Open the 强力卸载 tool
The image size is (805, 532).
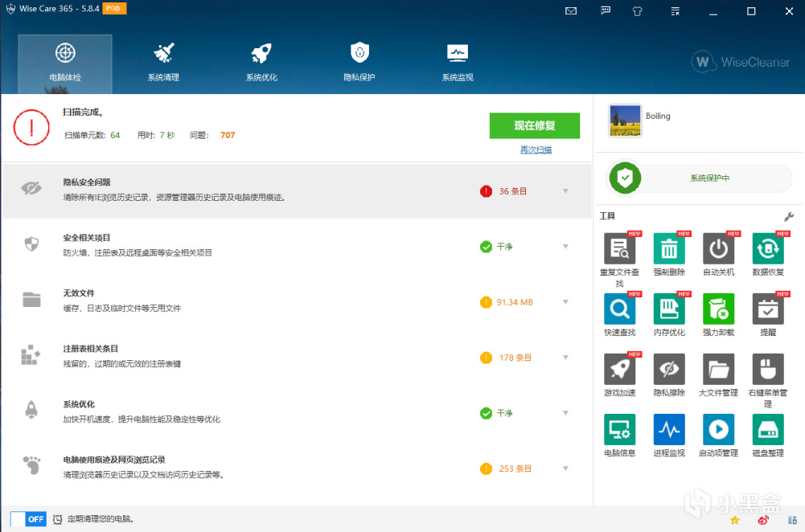coord(718,309)
